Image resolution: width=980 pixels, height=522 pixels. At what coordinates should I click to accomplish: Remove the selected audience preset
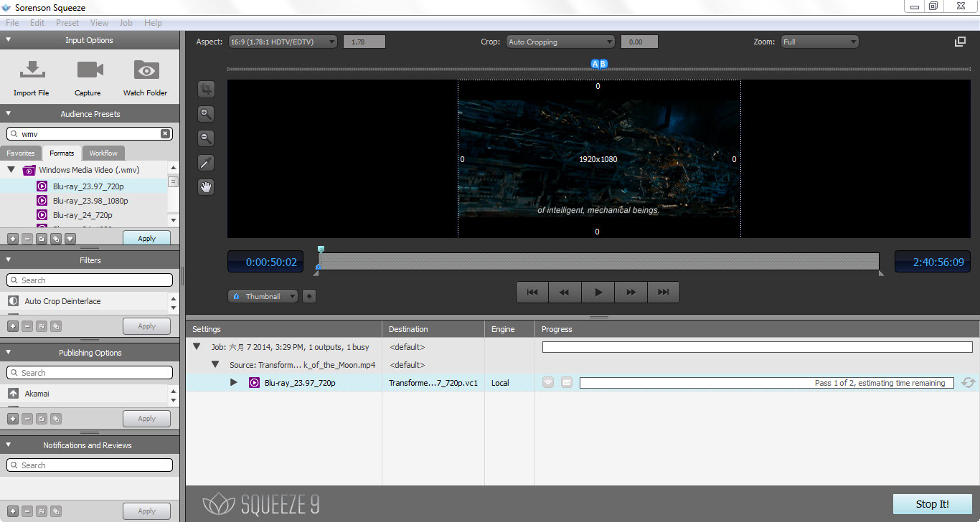(27, 239)
